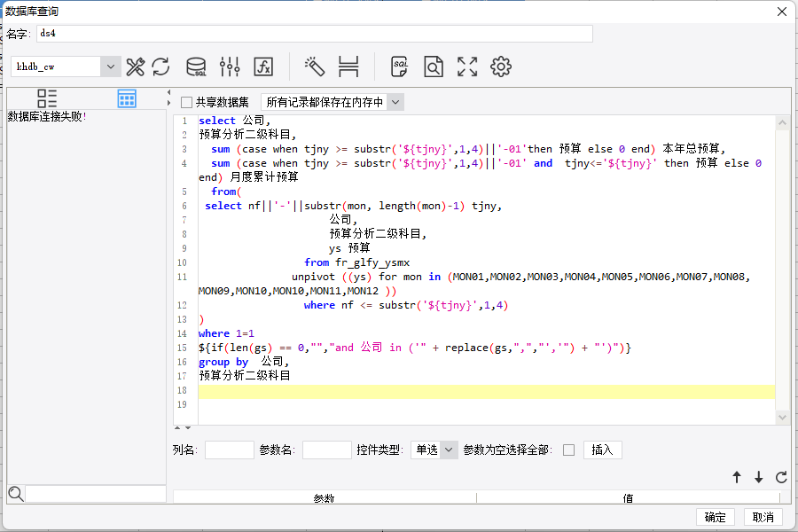Click the 'where 1=1' line in the editor
Viewport: 798px width, 532px height.
coord(226,333)
